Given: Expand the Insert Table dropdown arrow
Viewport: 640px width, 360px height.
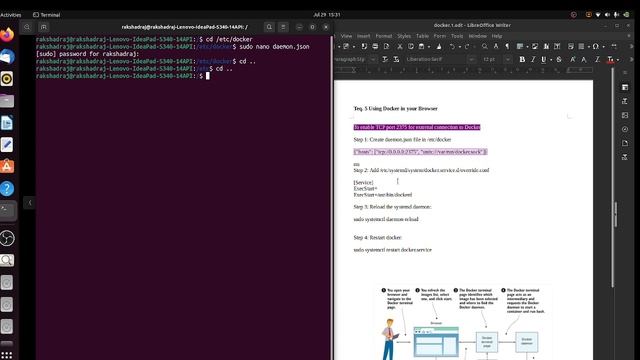Looking at the screenshot, I should [x=527, y=47].
